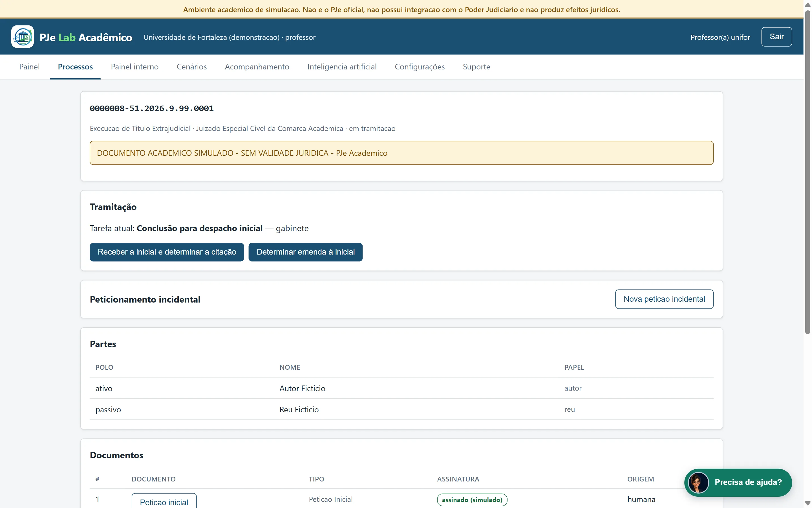Image resolution: width=812 pixels, height=508 pixels.
Task: Click the reu papel cell
Action: (570, 409)
